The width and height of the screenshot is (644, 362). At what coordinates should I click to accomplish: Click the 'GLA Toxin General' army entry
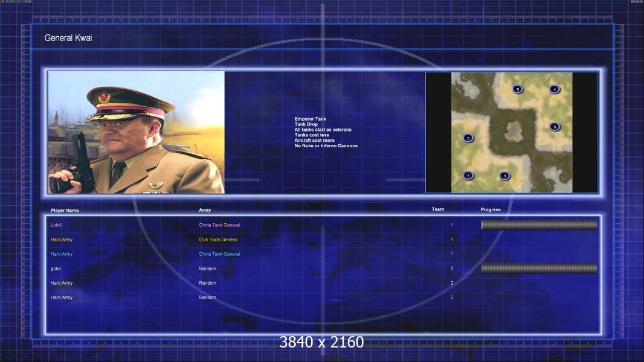click(218, 240)
